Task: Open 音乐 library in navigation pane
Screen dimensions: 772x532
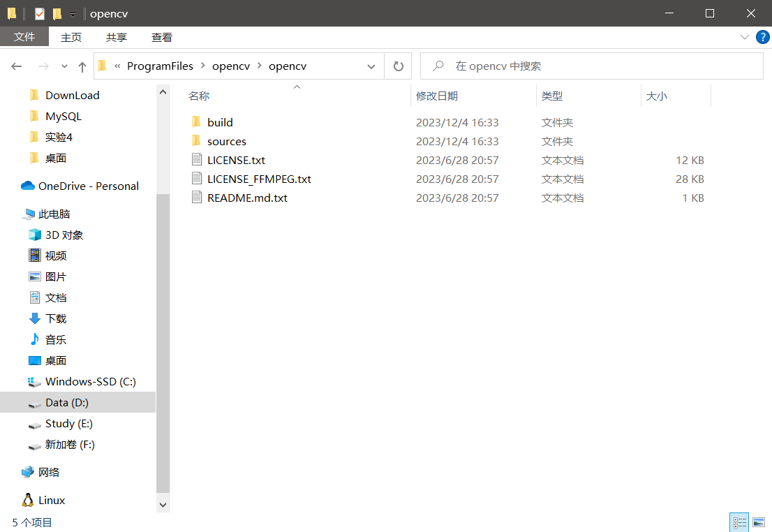Action: click(56, 339)
